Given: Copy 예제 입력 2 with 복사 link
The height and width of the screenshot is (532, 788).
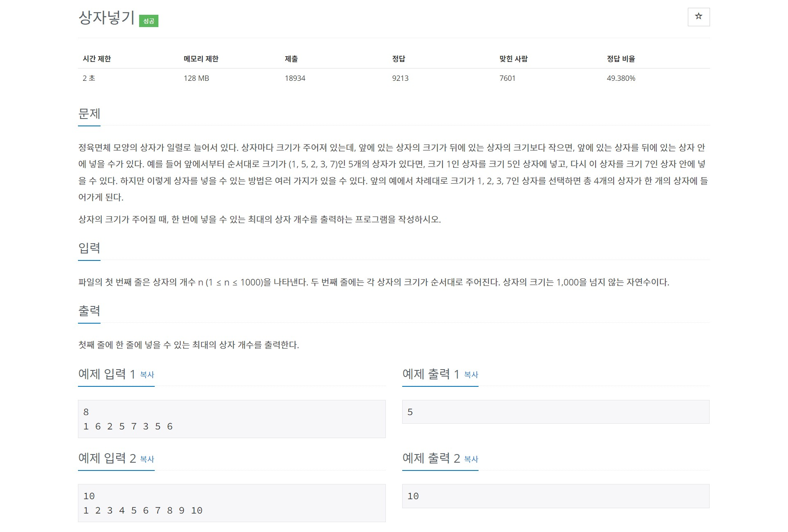Looking at the screenshot, I should click(x=147, y=459).
